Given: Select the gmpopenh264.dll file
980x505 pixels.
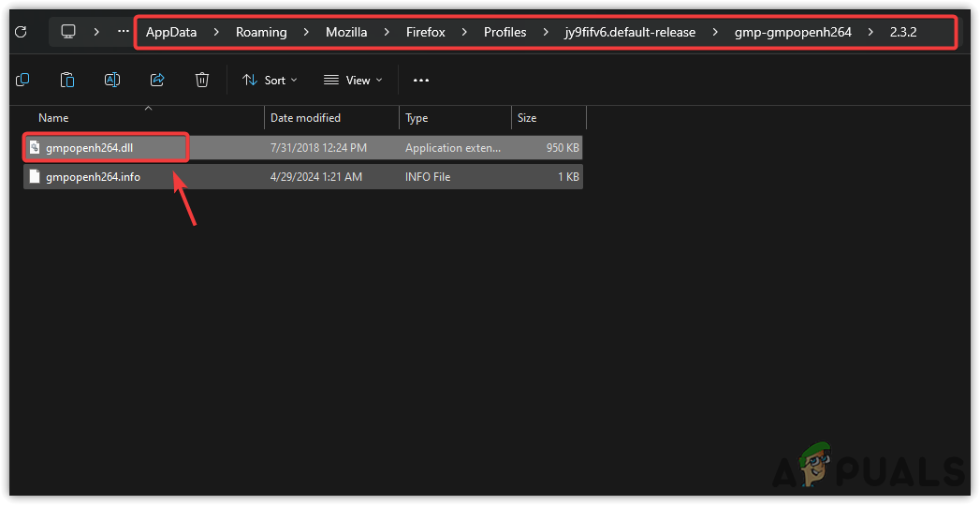Looking at the screenshot, I should tap(303, 148).
